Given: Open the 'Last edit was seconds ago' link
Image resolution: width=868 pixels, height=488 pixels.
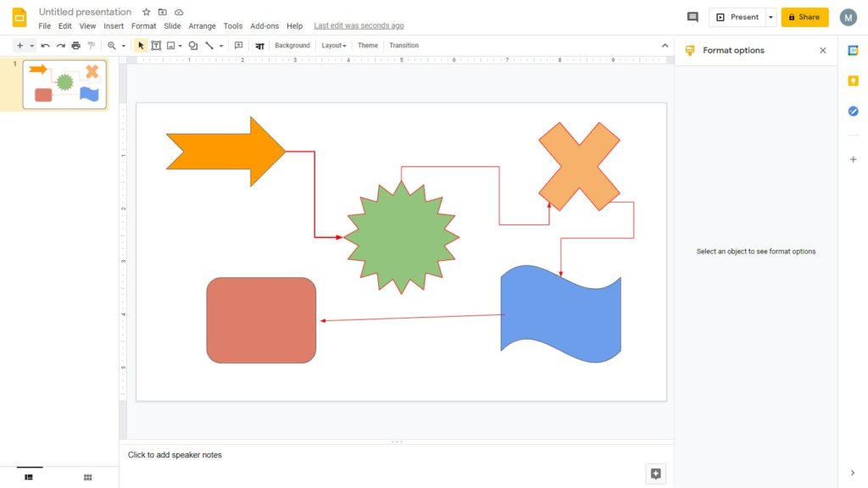Looking at the screenshot, I should pos(359,26).
